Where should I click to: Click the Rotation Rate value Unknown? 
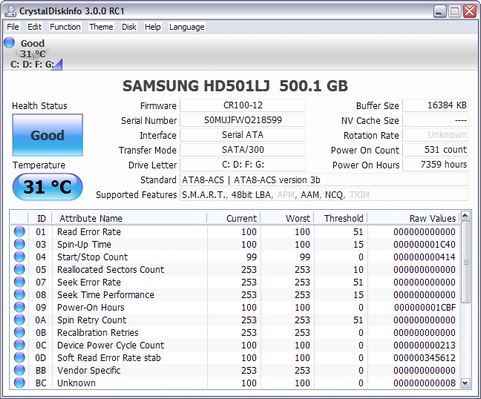[x=435, y=135]
